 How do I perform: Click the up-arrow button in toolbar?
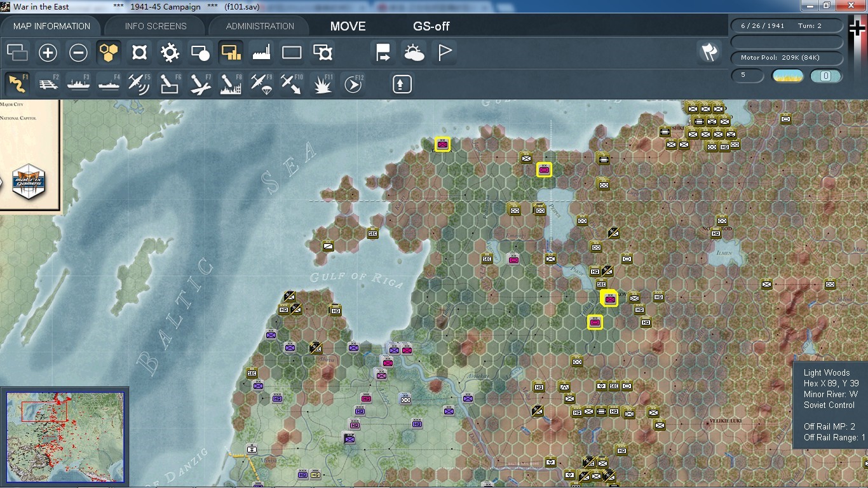pyautogui.click(x=402, y=84)
